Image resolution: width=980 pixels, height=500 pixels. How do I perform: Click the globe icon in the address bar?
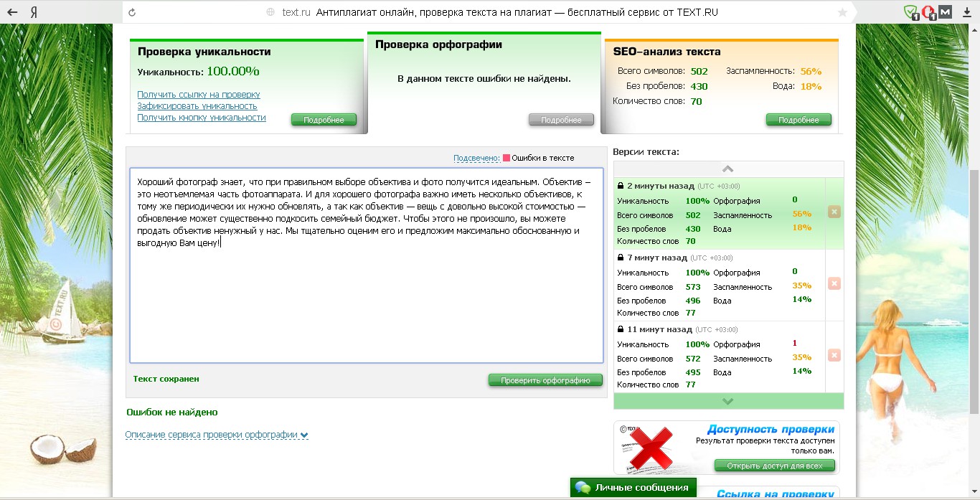pos(270,12)
